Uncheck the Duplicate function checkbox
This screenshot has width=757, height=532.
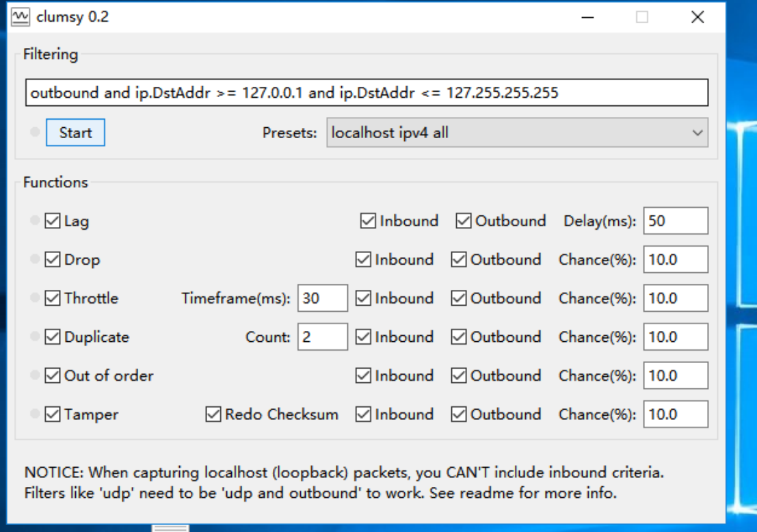[52, 337]
